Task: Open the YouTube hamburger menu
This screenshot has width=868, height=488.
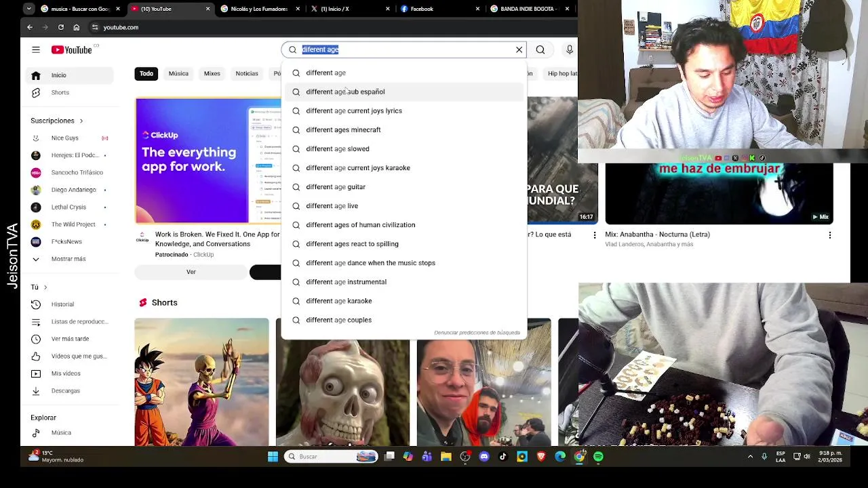Action: (36, 49)
